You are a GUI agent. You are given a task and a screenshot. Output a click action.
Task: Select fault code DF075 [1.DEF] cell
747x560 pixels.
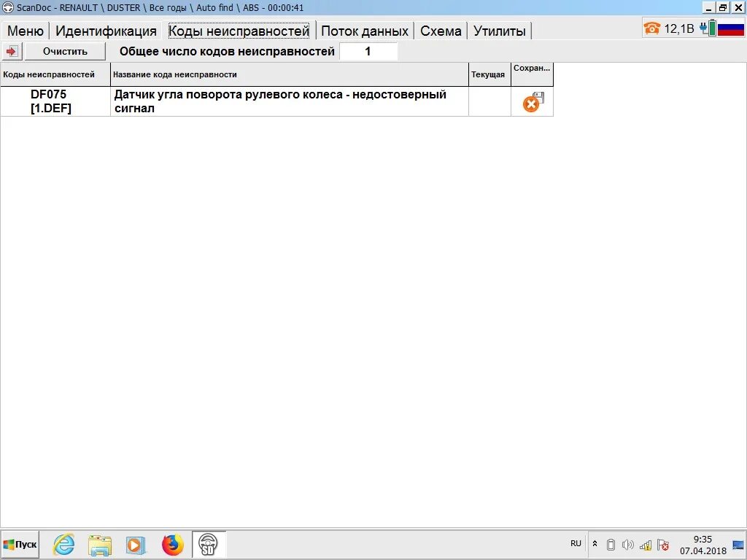click(x=55, y=101)
